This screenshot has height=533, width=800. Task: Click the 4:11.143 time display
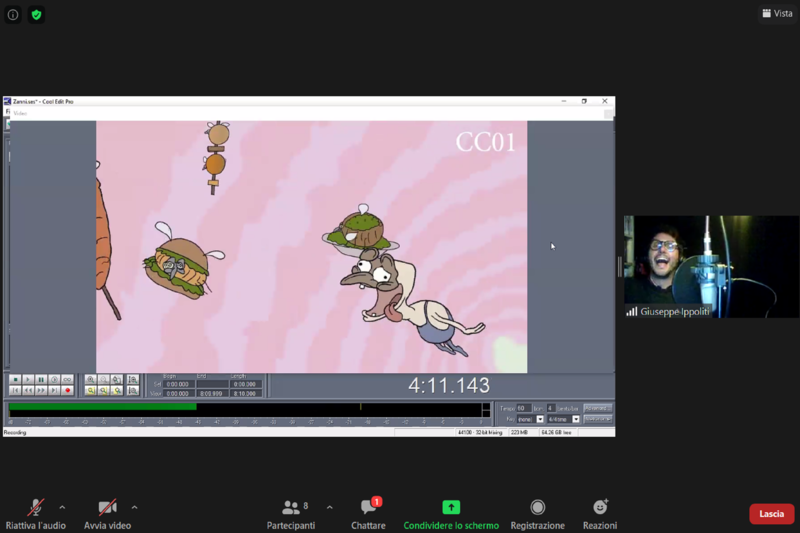pyautogui.click(x=449, y=385)
